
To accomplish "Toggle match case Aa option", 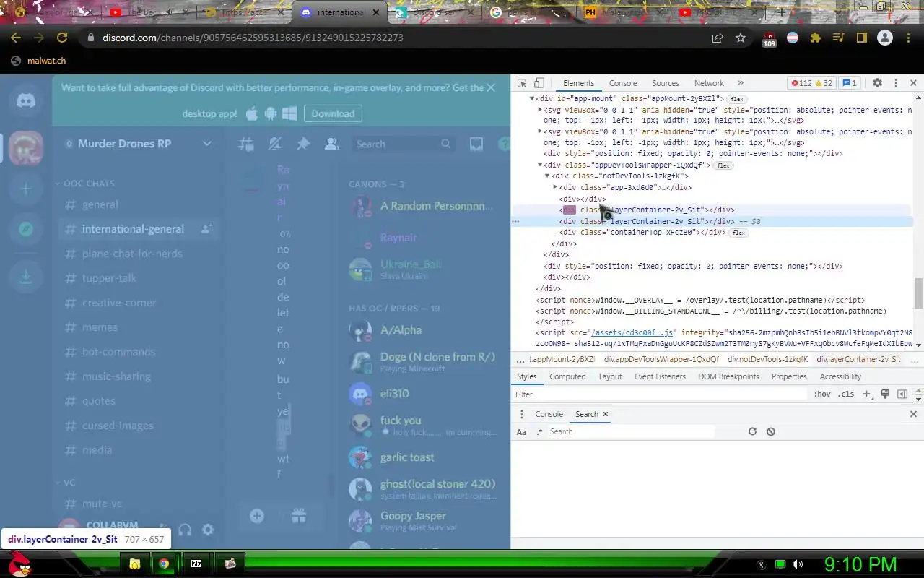I will pyautogui.click(x=521, y=432).
